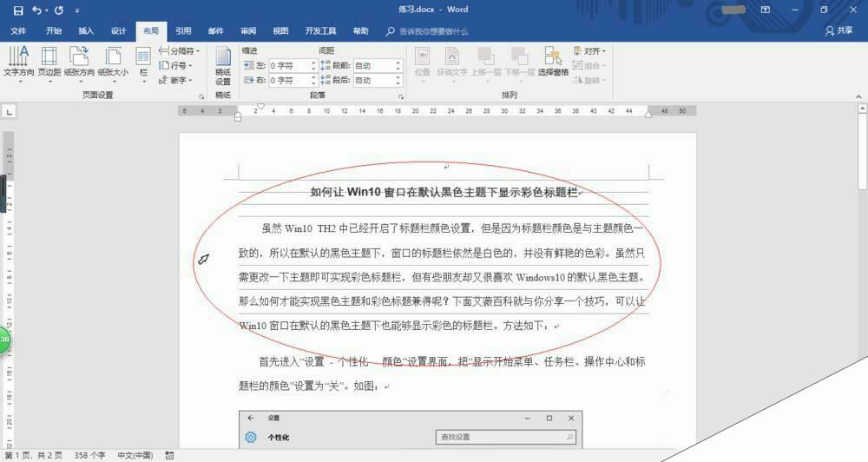Click the status bar word count 358个字
This screenshot has height=462, width=868.
89,455
